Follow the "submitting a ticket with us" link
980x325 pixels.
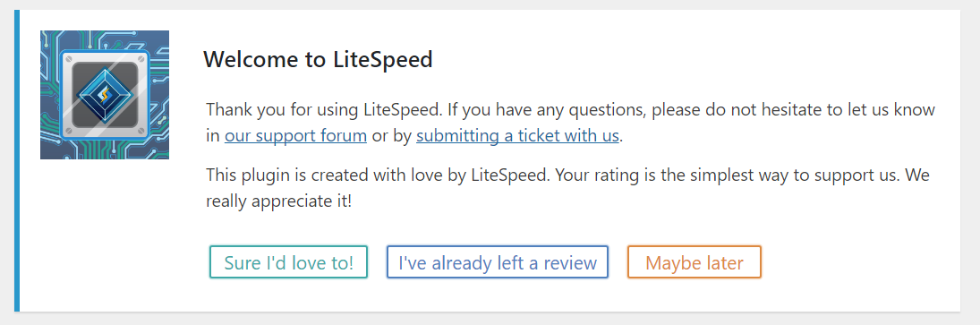pyautogui.click(x=517, y=135)
